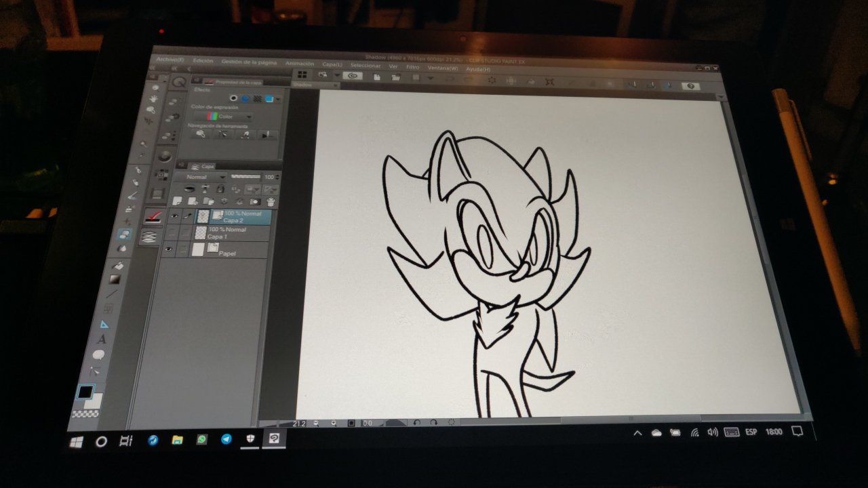The image size is (868, 488).
Task: Expand layer color effect dropdown arrow
Action: click(x=277, y=100)
